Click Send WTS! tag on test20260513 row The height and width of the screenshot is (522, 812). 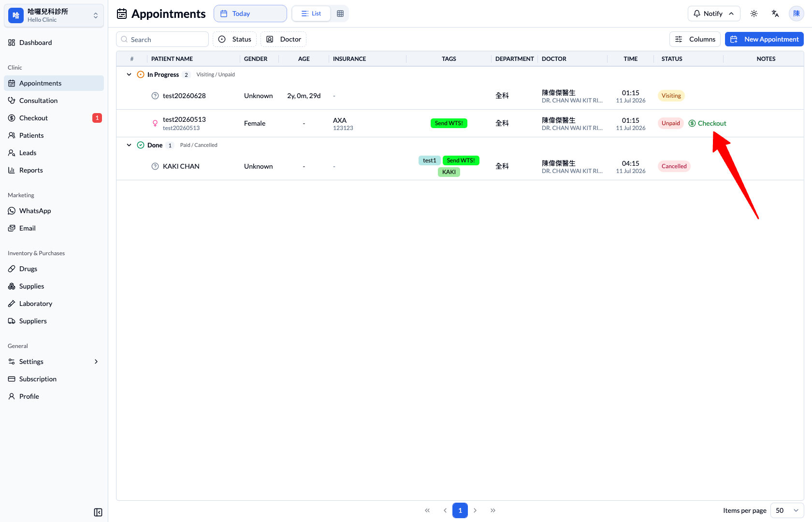click(x=449, y=123)
